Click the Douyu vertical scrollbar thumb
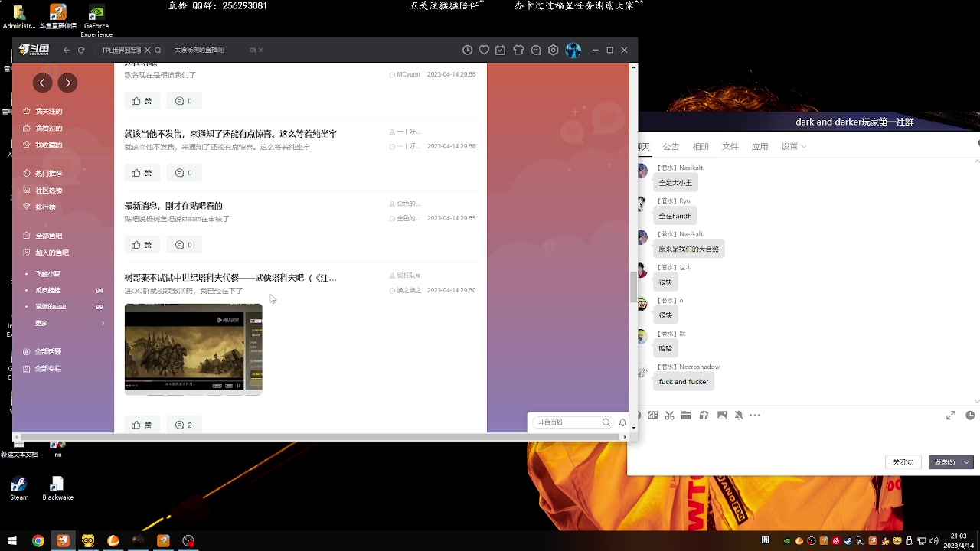 tap(633, 287)
